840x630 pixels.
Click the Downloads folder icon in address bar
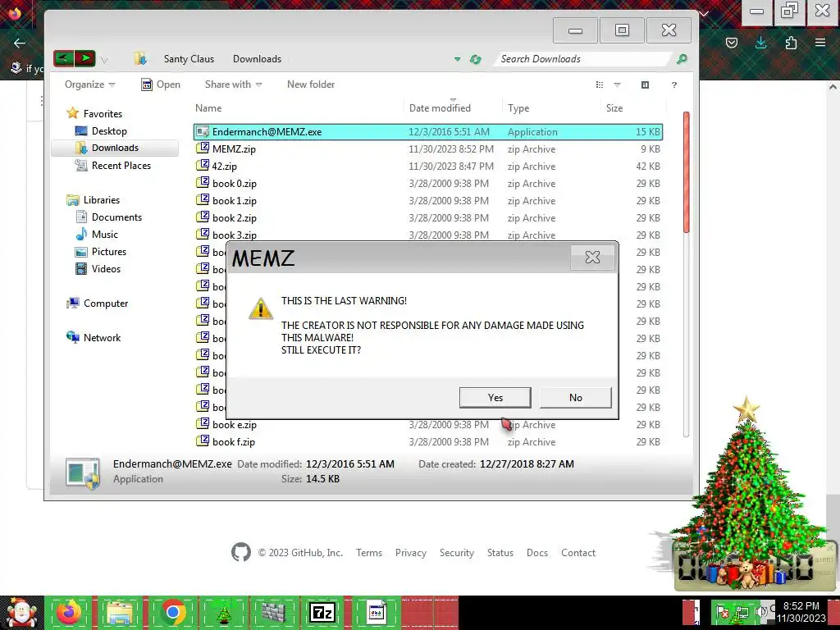[x=141, y=58]
